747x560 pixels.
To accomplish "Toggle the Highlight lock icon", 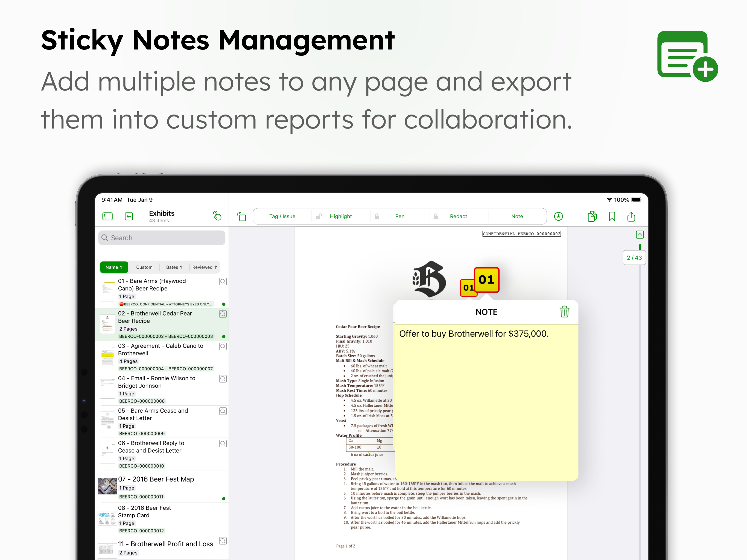I will point(319,216).
